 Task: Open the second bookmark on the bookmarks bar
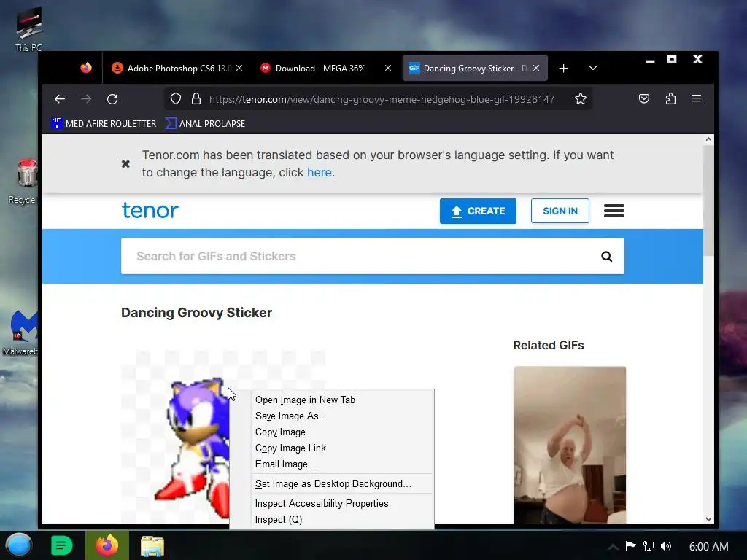pyautogui.click(x=205, y=123)
